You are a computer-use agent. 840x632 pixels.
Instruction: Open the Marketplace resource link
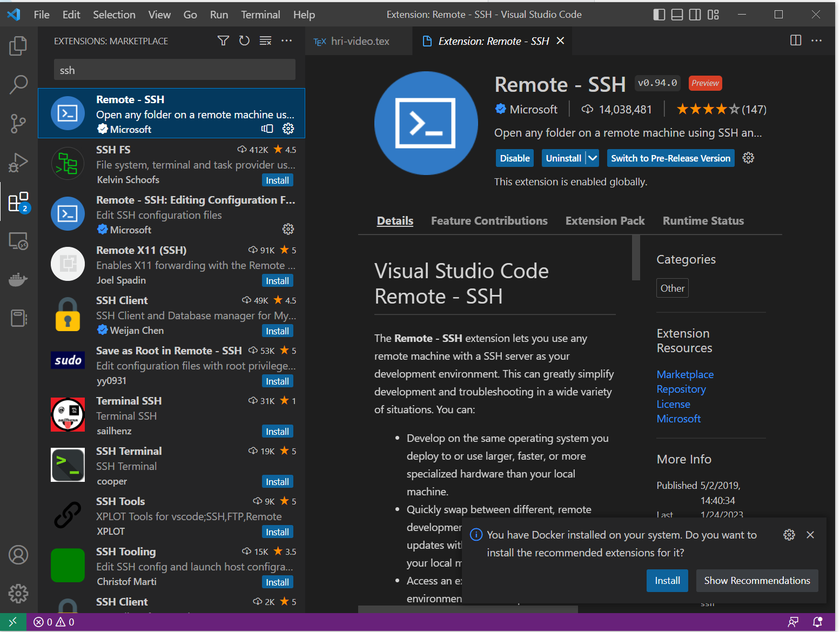point(685,374)
